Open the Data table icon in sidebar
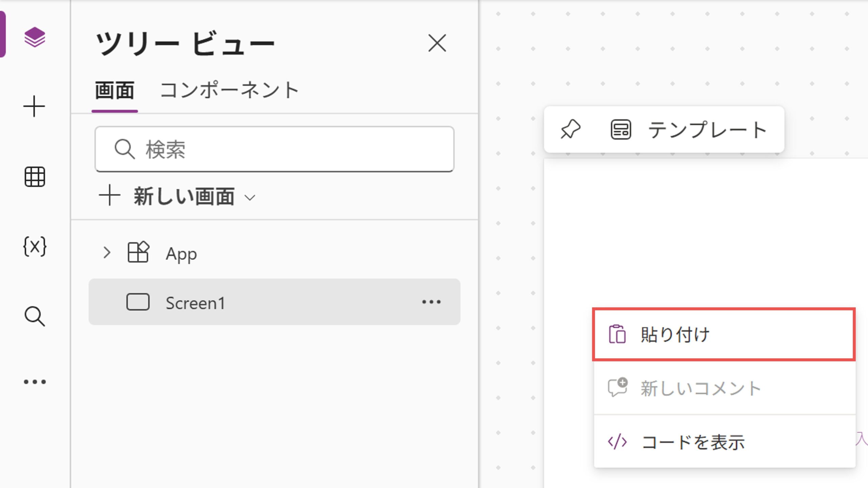This screenshot has height=488, width=868. (x=35, y=177)
